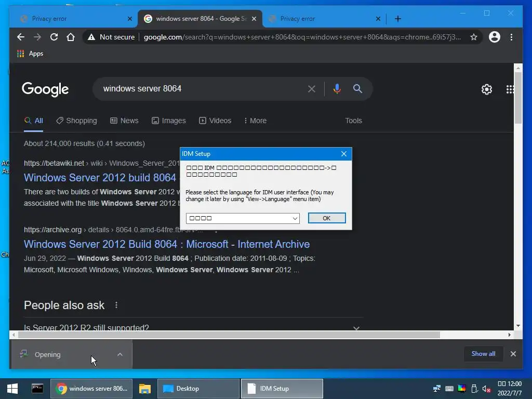Switch to IDM Setup taskbar button
The height and width of the screenshot is (399, 532).
(282, 389)
